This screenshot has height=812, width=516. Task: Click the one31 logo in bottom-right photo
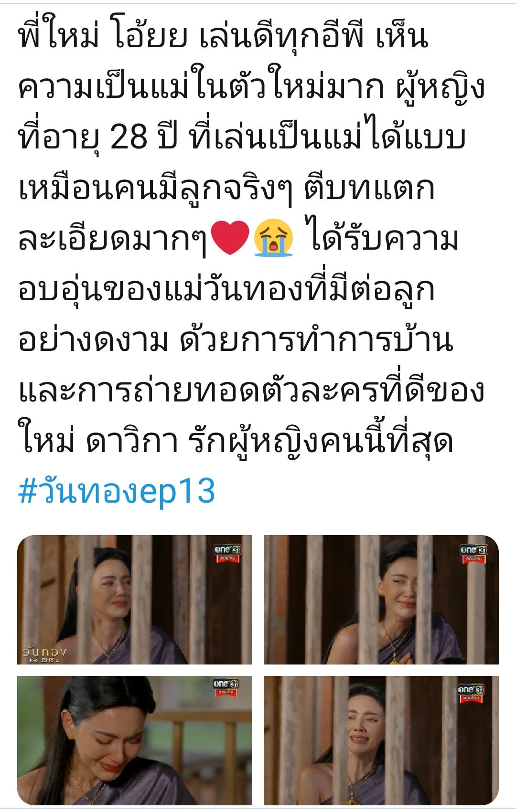(472, 693)
